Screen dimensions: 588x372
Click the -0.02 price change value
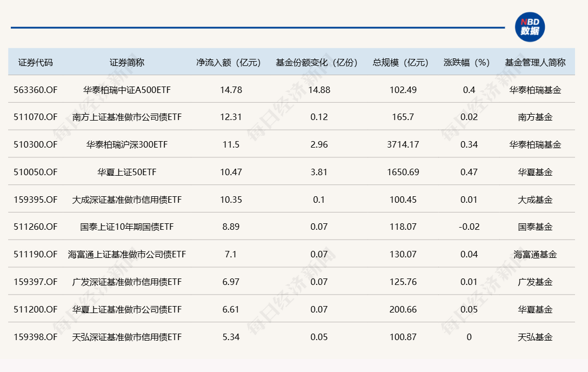click(x=469, y=227)
